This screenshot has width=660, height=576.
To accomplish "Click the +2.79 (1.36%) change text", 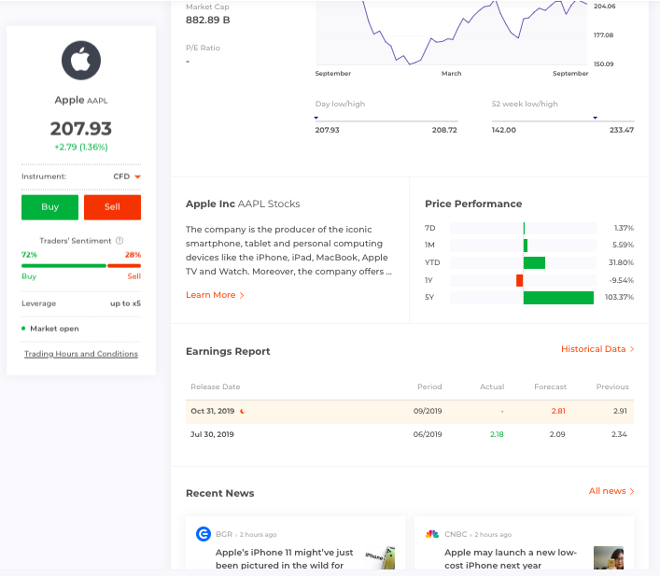I will 81,147.
